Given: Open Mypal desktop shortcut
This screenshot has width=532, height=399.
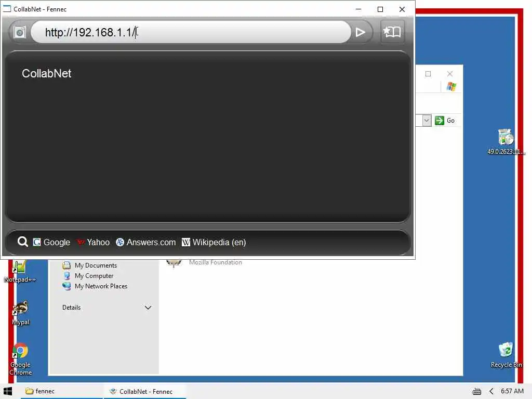Looking at the screenshot, I should 21,313.
